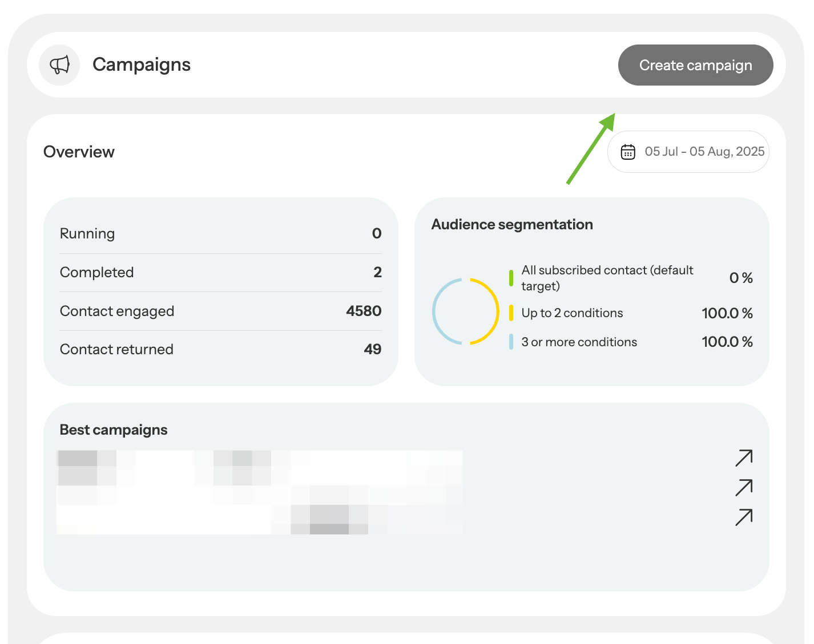Image resolution: width=814 pixels, height=644 pixels.
Task: Select the Contact returned label
Action: 116,349
